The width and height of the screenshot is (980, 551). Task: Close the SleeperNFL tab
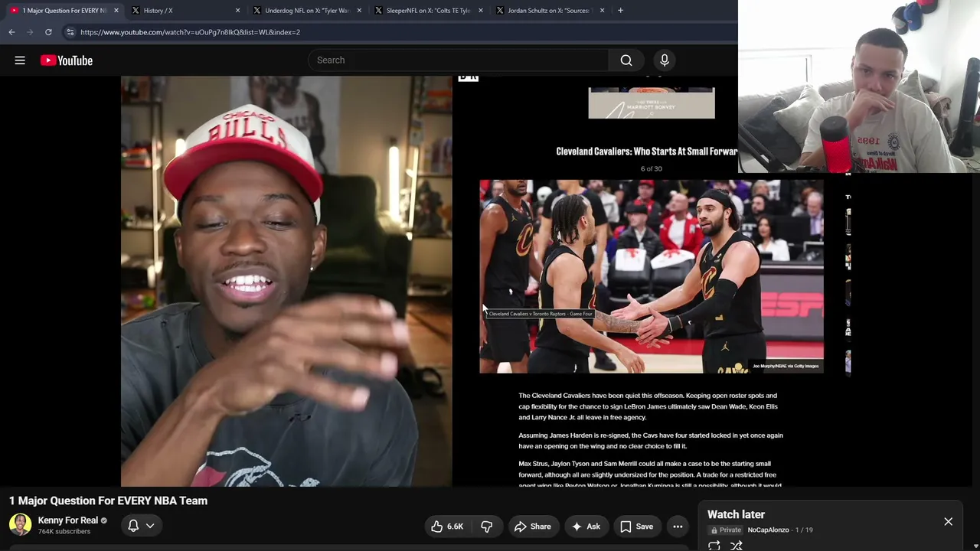(x=481, y=11)
